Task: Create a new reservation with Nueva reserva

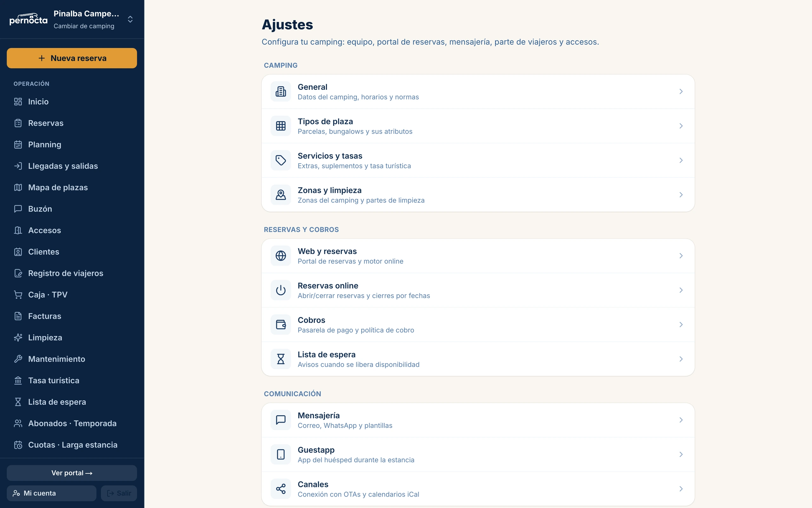Action: click(x=72, y=58)
